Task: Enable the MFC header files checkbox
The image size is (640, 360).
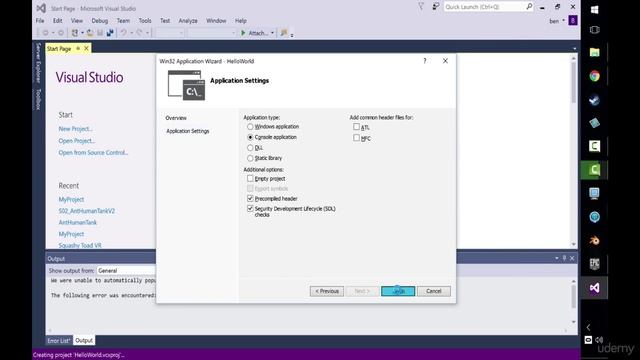Action: [x=356, y=138]
